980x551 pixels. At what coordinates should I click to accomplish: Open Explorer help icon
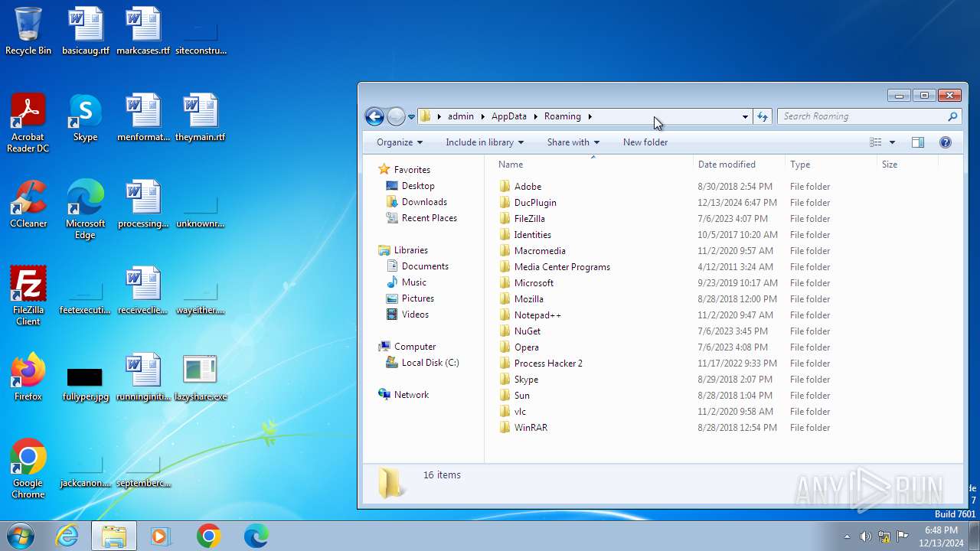coord(946,142)
